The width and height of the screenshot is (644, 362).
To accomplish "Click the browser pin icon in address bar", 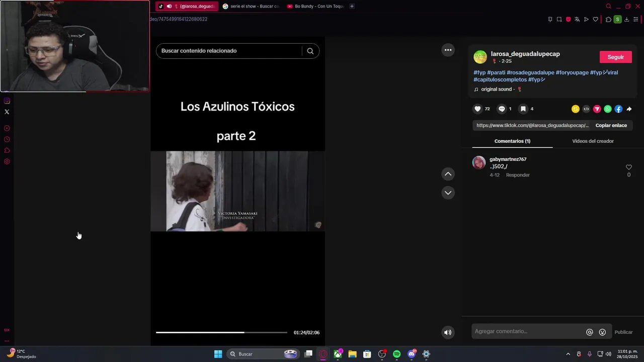I will (x=550, y=19).
